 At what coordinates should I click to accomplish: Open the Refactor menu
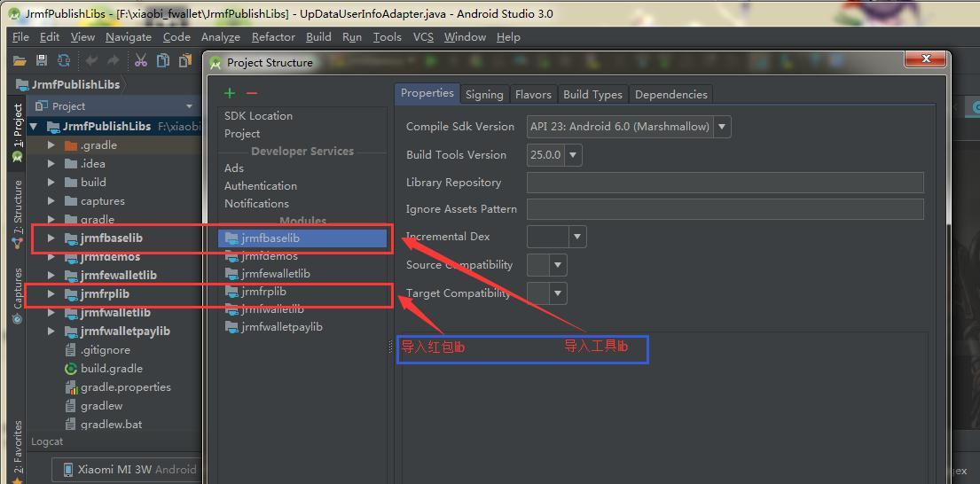273,37
